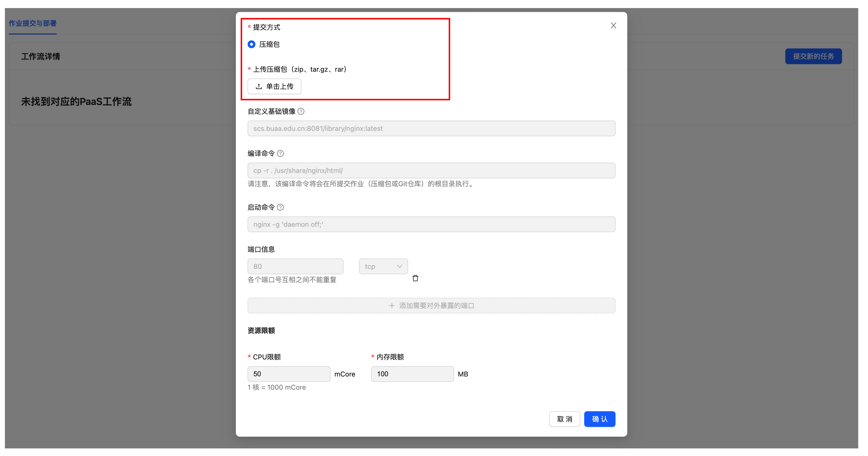Click the help icon next to 编译命令
The width and height of the screenshot is (868, 456).
click(280, 153)
